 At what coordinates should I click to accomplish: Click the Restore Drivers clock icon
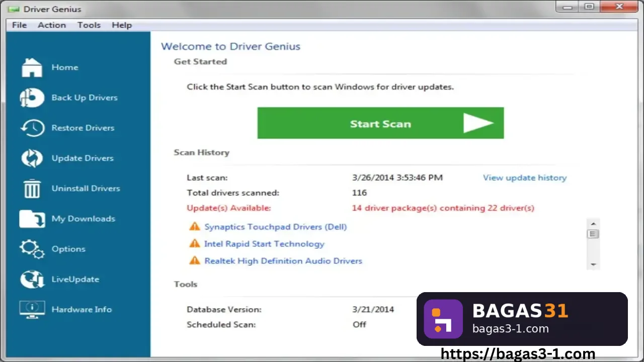[x=32, y=128]
